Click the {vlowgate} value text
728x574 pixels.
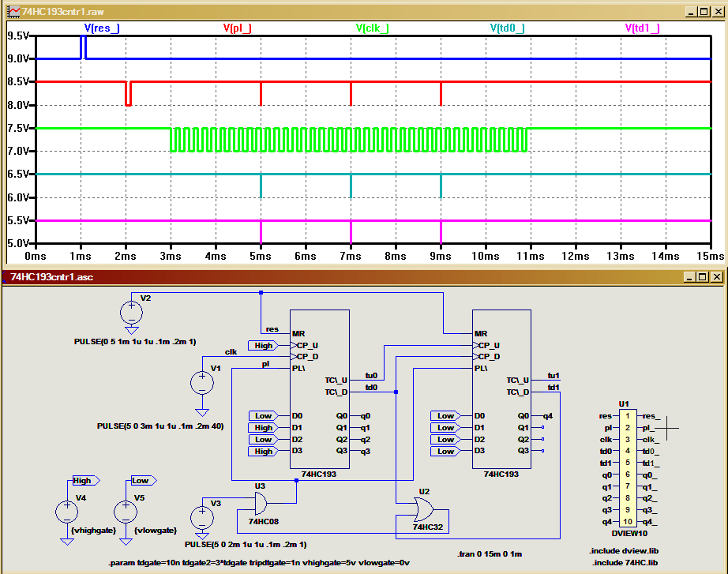tap(156, 531)
